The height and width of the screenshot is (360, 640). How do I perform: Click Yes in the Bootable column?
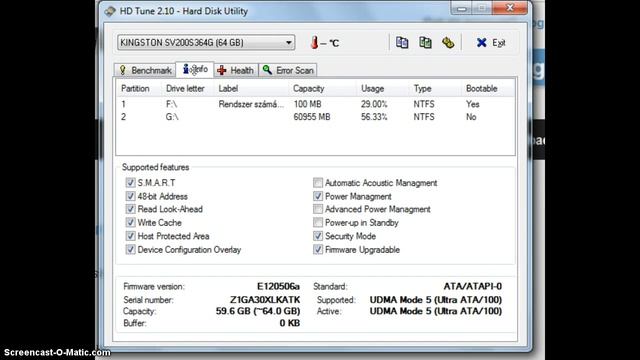(x=473, y=104)
